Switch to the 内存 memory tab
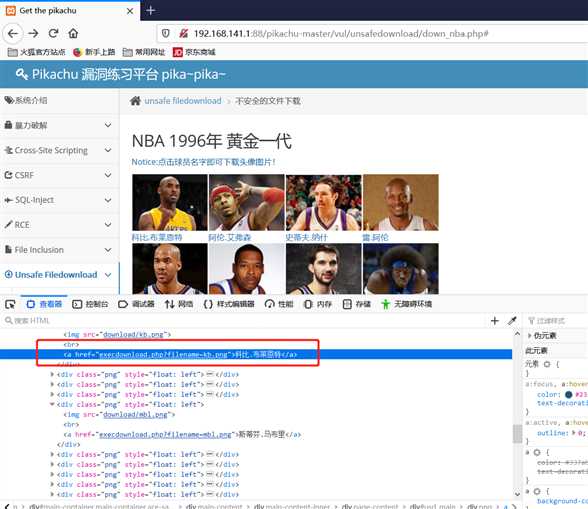The width and height of the screenshot is (588, 509). click(x=318, y=304)
